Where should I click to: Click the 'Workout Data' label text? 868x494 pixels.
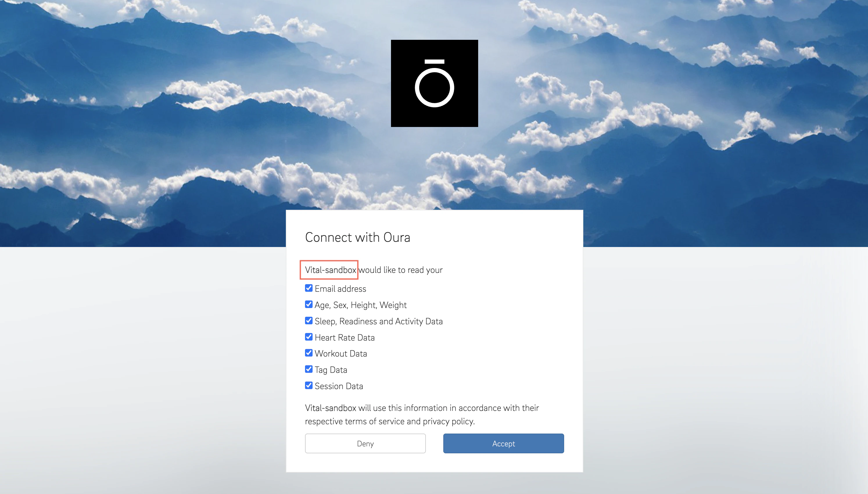341,354
